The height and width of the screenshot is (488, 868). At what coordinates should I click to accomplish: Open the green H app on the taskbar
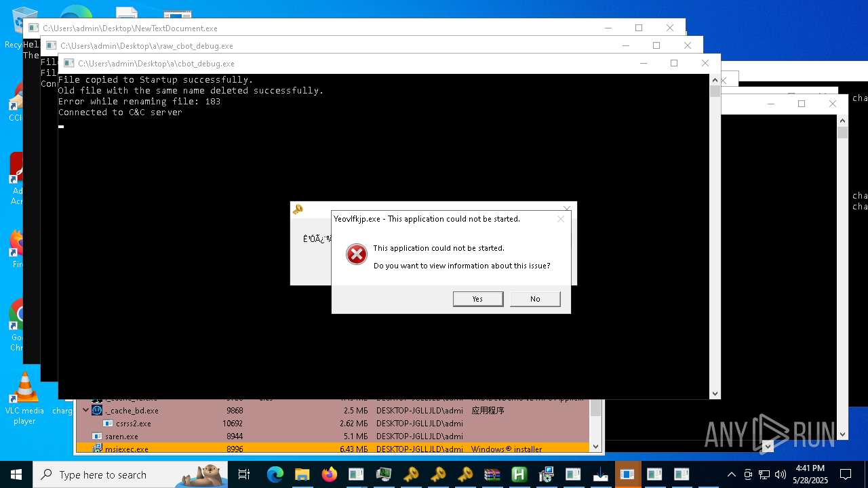click(x=519, y=474)
